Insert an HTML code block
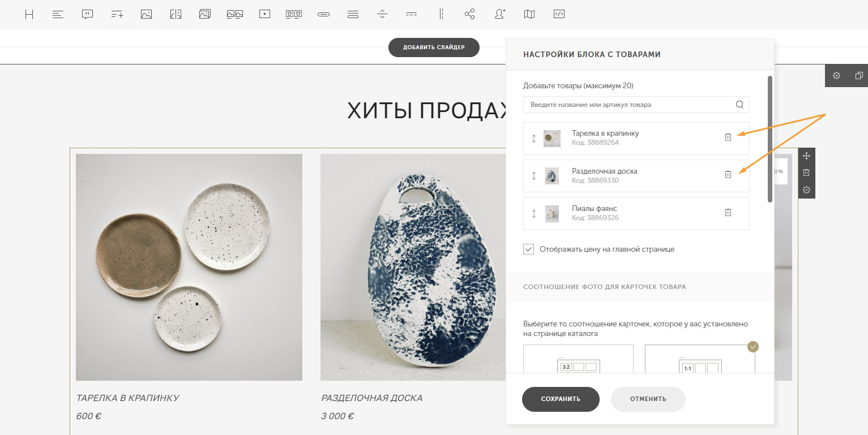Viewport: 868px width, 435px height. click(559, 15)
